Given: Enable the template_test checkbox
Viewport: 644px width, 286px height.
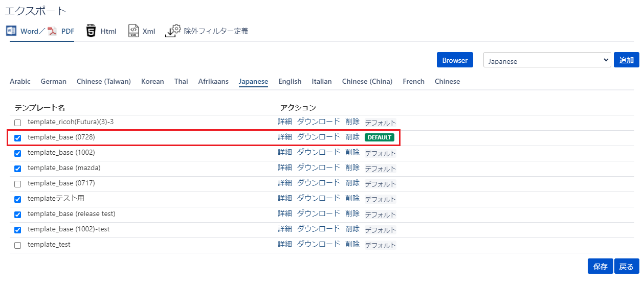Looking at the screenshot, I should pyautogui.click(x=18, y=245).
